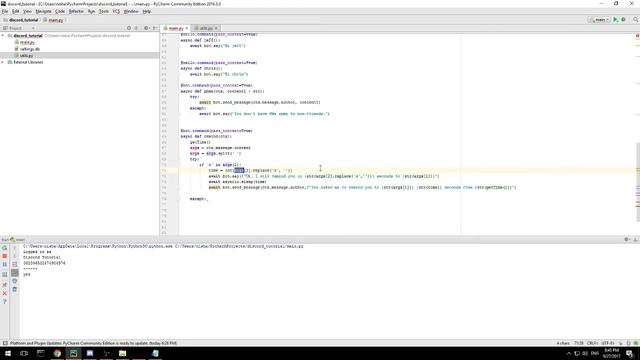The width and height of the screenshot is (640, 360).
Task: Click the Print console output icon
Action: point(15,281)
